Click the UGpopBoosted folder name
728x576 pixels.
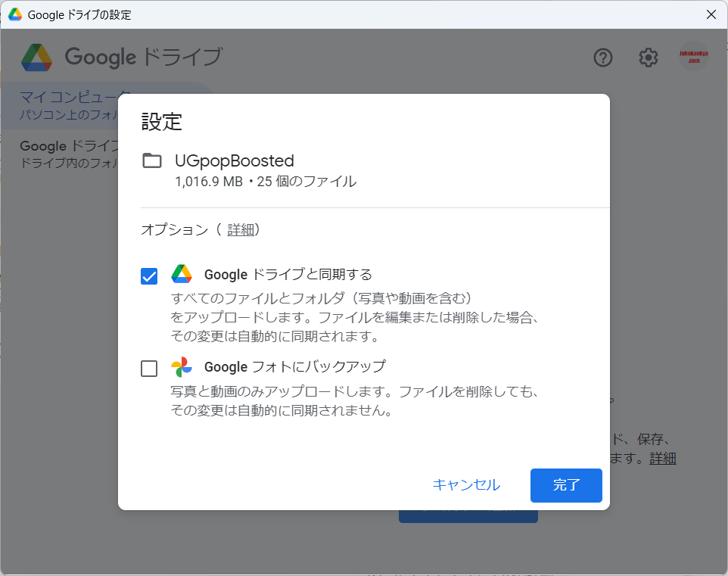coord(234,160)
